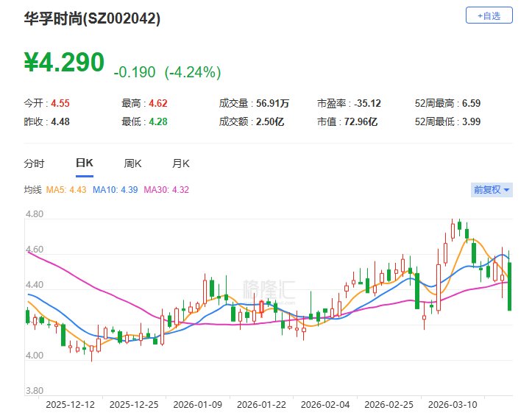Toggle the MA30: 4.32 moving average label
Screen dimensions: 532x413
[x=166, y=190]
